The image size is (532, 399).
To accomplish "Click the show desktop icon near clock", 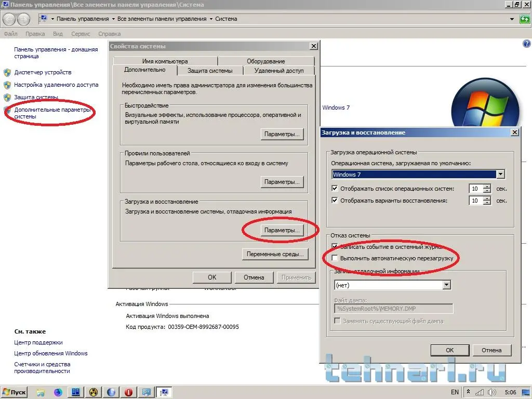I will click(x=526, y=393).
